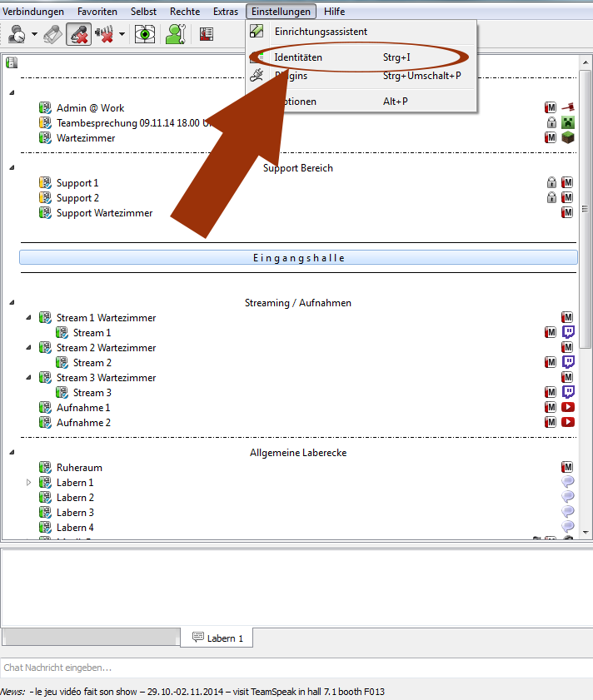
Task: Click speech bubble icon on Labern 4
Action: click(x=567, y=526)
